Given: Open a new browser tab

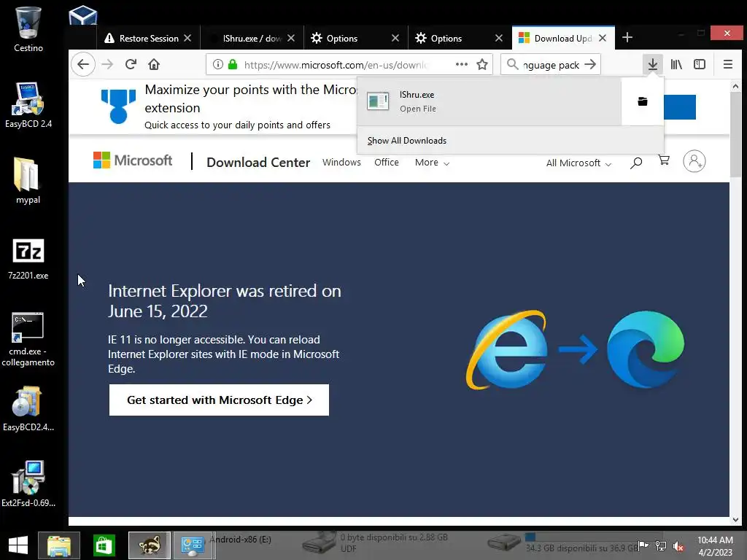Looking at the screenshot, I should coord(627,38).
